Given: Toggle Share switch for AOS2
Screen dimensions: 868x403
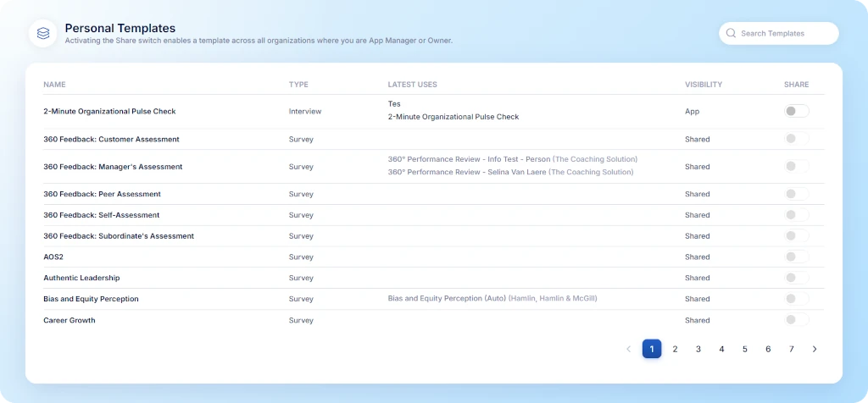Looking at the screenshot, I should pos(797,257).
